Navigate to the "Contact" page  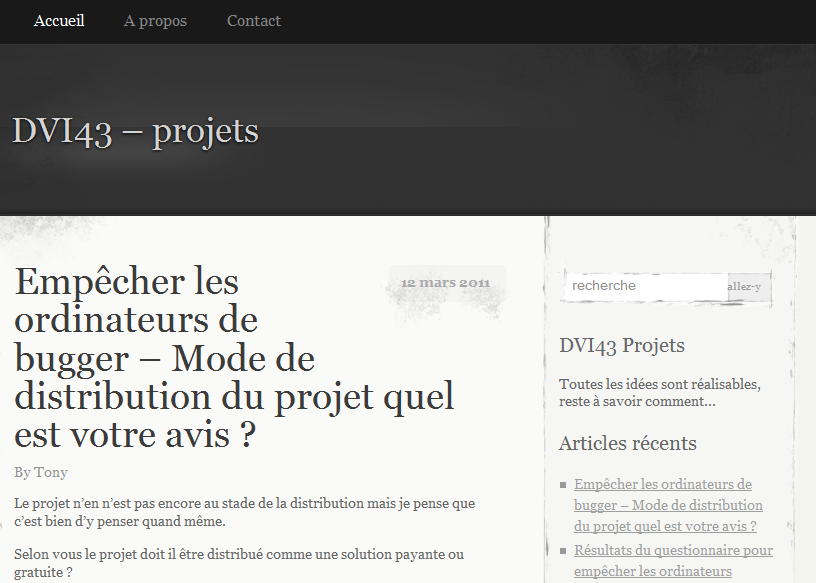coord(253,20)
